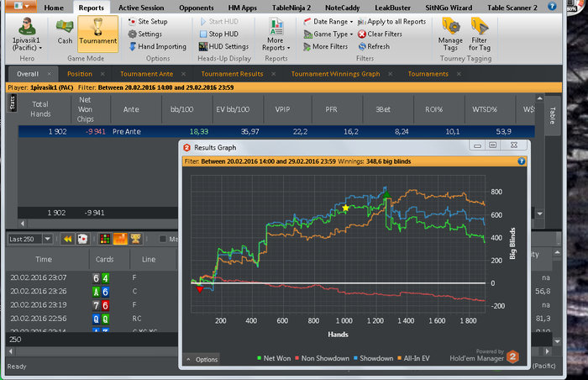
Task: Open the Tournament Results report tab
Action: 232,74
